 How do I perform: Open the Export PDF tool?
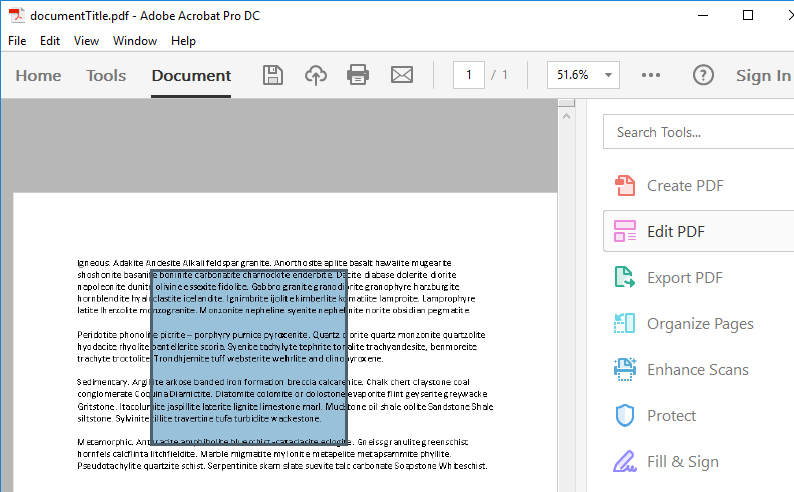[683, 277]
